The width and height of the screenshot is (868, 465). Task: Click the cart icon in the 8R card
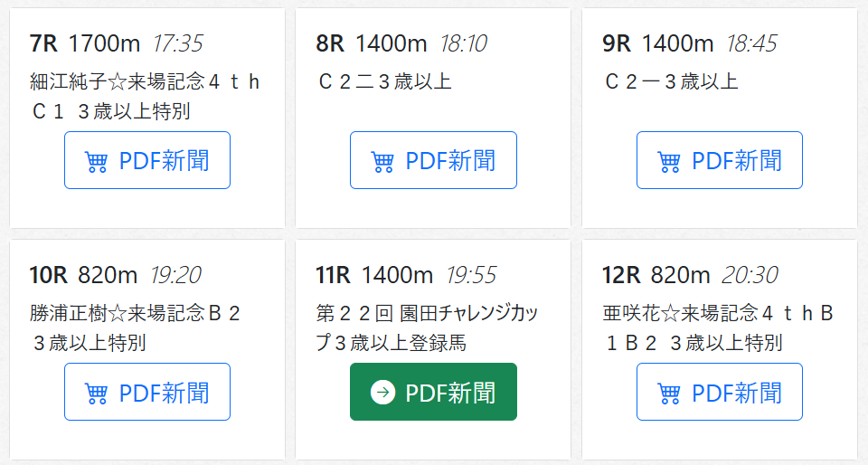coord(382,161)
